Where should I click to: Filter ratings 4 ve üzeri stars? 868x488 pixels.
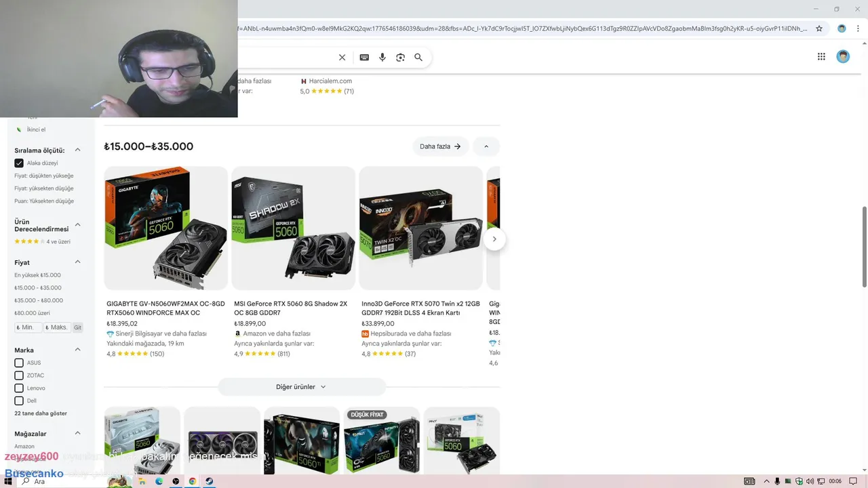(x=42, y=241)
